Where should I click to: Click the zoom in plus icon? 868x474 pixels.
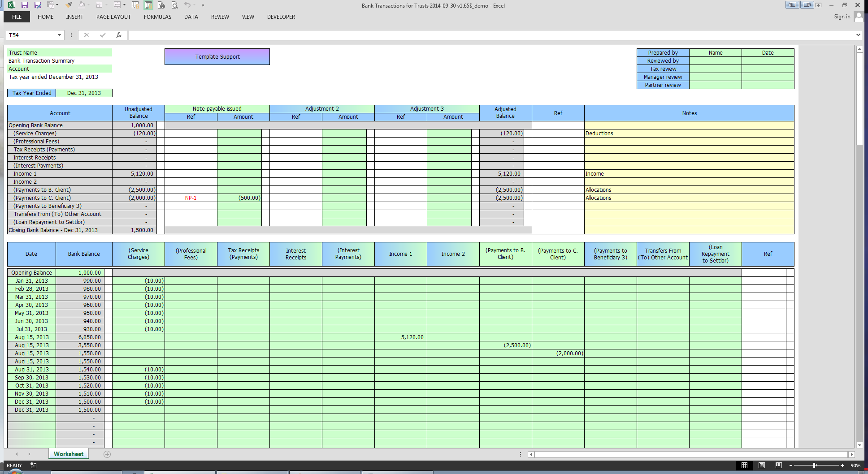point(842,465)
